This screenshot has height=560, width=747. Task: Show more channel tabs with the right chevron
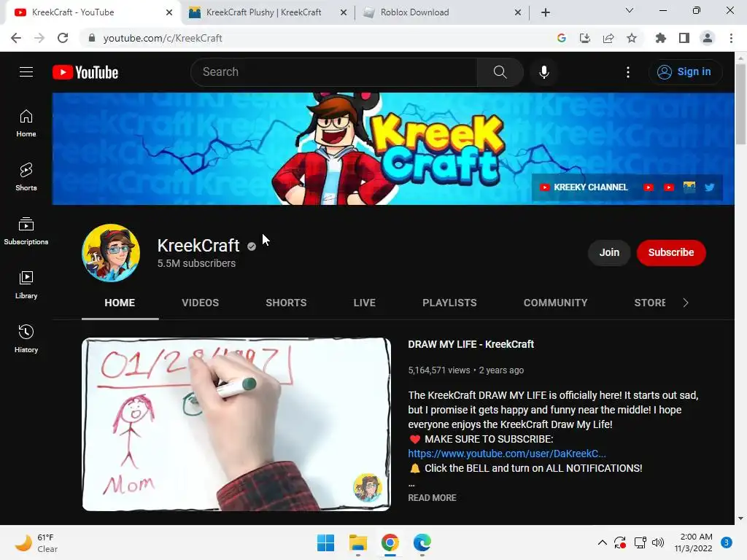pyautogui.click(x=686, y=303)
